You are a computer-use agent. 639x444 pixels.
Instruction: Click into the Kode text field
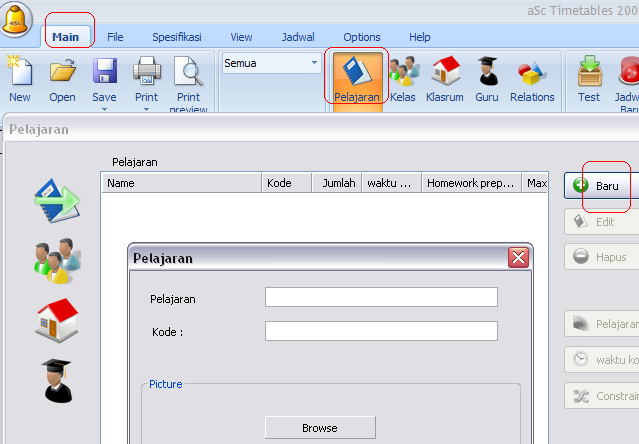click(380, 331)
